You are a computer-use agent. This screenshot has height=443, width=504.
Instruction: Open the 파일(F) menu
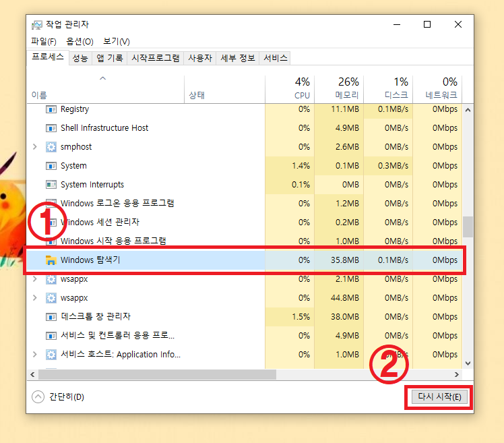coord(44,42)
